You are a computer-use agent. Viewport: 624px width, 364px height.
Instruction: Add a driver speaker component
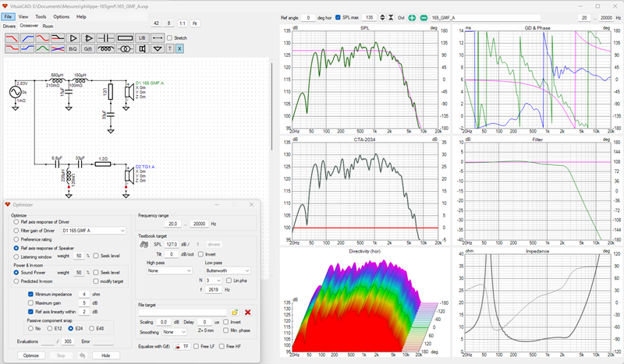coord(142,48)
